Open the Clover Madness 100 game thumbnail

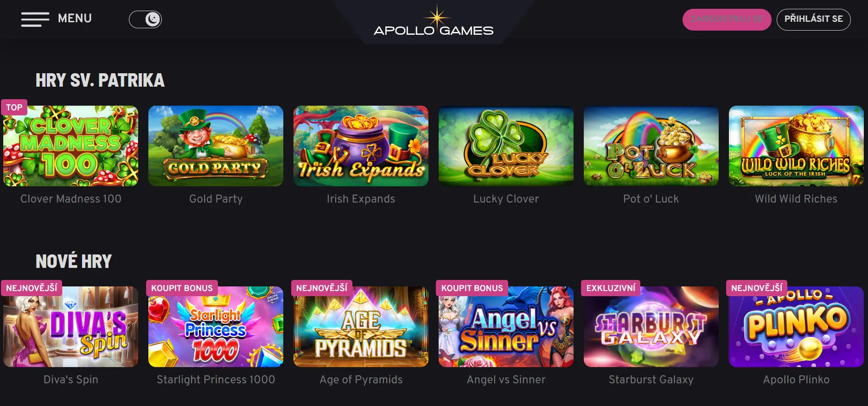click(70, 146)
